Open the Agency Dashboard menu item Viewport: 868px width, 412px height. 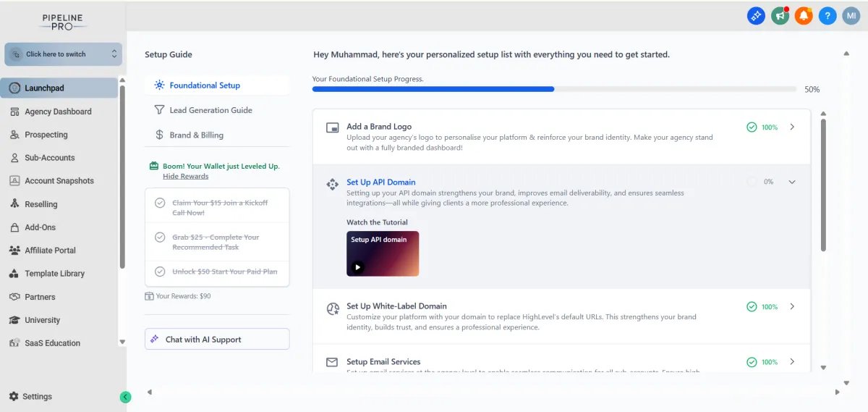(59, 112)
